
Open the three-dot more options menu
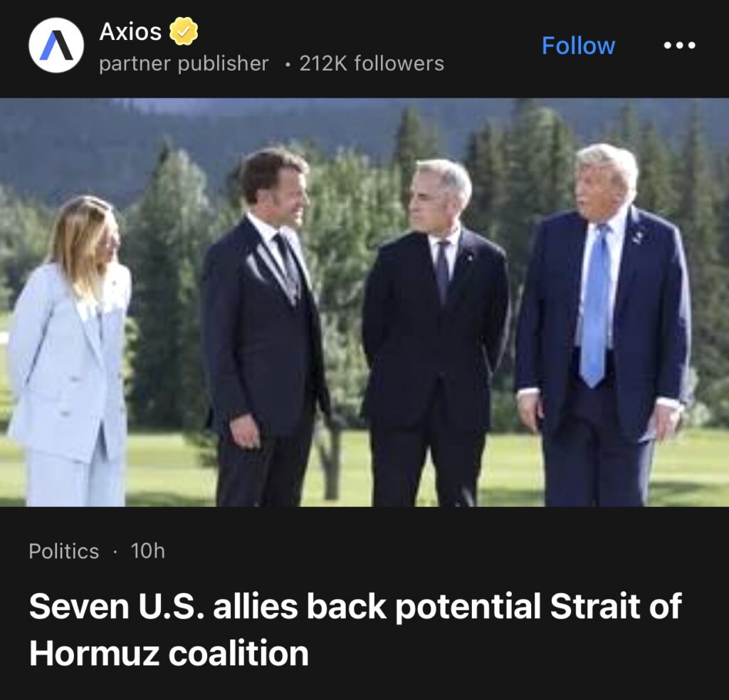point(679,45)
